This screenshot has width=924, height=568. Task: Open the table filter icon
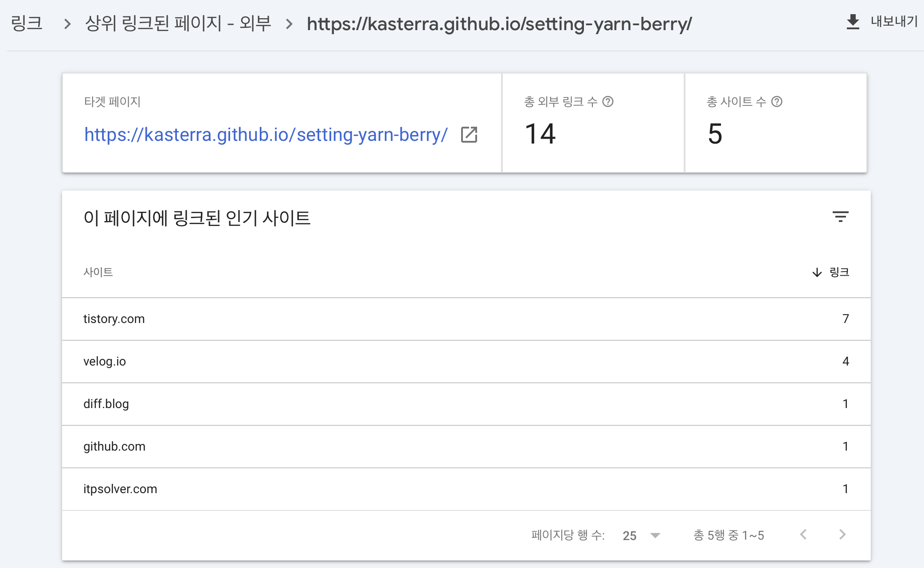(x=840, y=217)
